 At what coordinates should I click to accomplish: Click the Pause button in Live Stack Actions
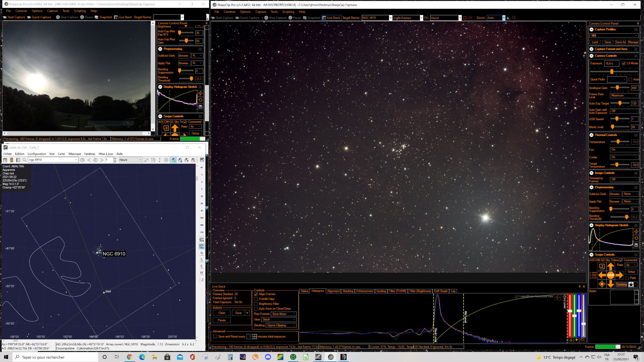coord(222,320)
